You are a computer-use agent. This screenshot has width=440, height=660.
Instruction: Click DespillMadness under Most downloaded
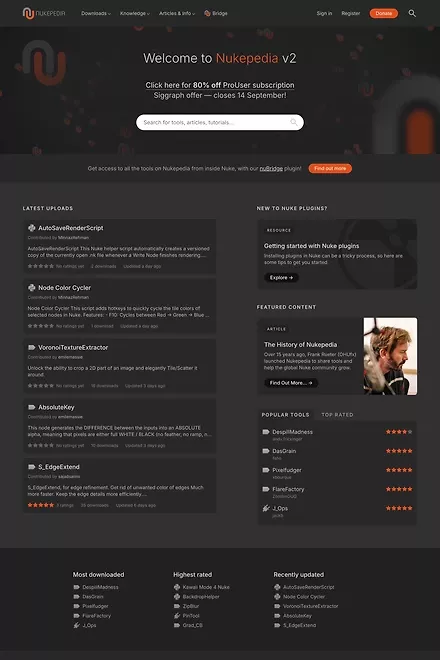click(x=100, y=587)
